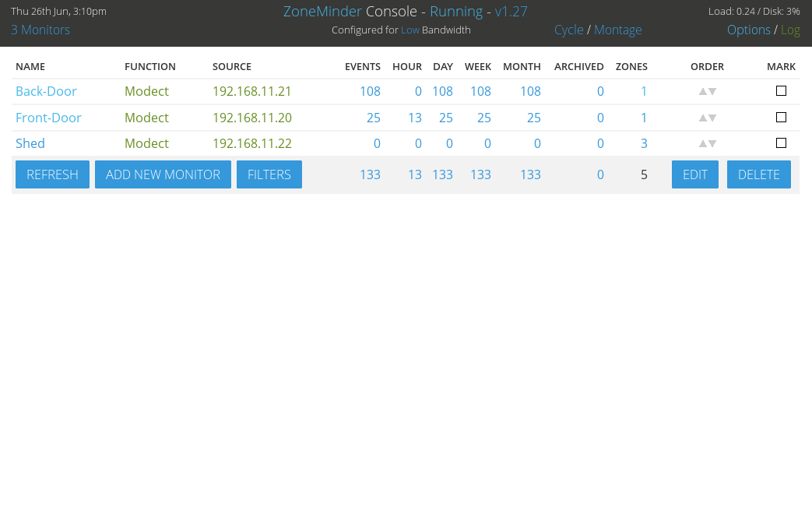Click the Zones column header
This screenshot has width=812, height=507.
pyautogui.click(x=631, y=66)
